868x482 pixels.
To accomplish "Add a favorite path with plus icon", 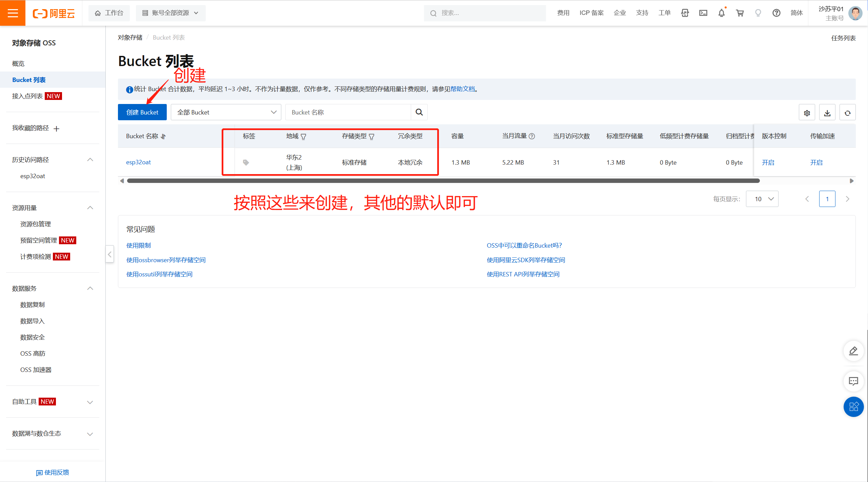I will (x=57, y=128).
